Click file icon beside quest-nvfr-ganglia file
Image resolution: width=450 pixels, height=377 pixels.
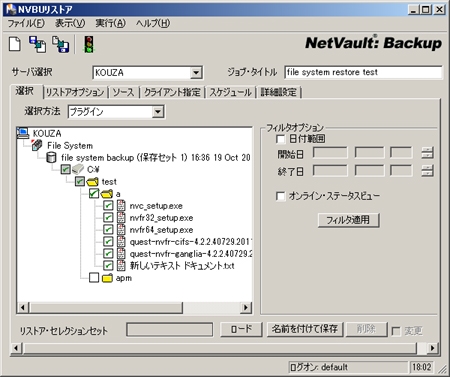point(121,254)
